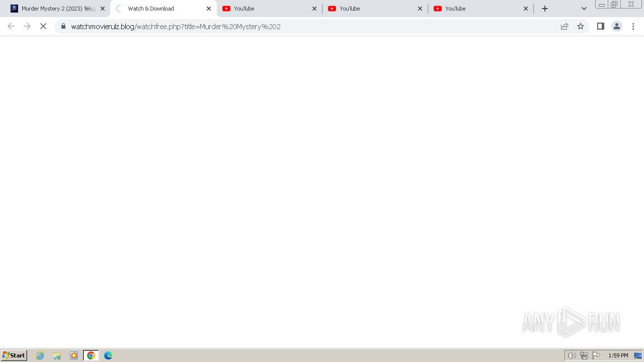
Task: Expand the tab search dropdown
Action: coord(584,9)
